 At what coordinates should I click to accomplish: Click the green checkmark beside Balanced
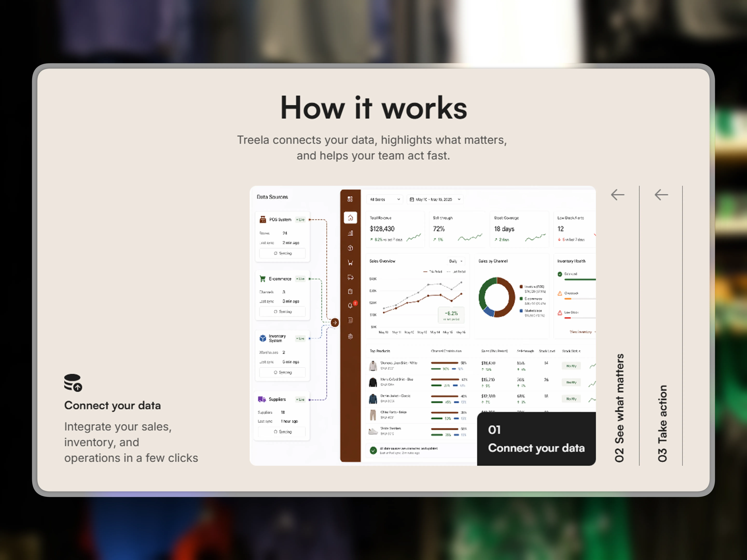[x=560, y=274]
